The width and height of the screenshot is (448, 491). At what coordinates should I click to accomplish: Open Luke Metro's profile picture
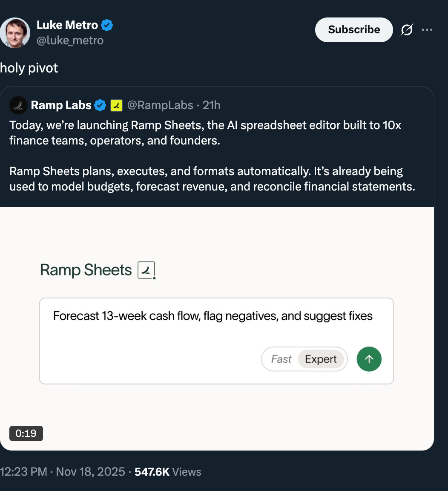pyautogui.click(x=15, y=33)
